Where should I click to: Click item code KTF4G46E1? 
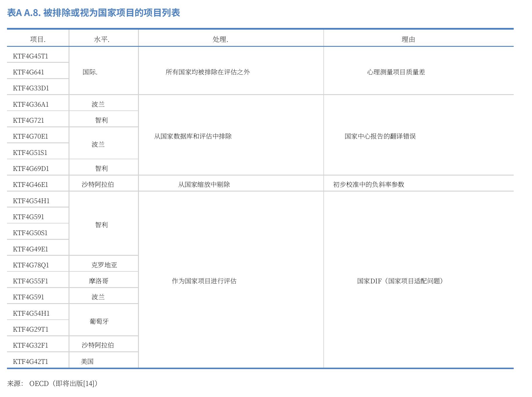point(31,185)
